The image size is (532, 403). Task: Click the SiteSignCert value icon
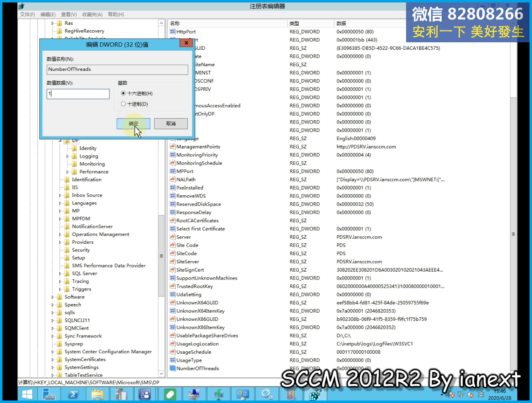coord(173,270)
